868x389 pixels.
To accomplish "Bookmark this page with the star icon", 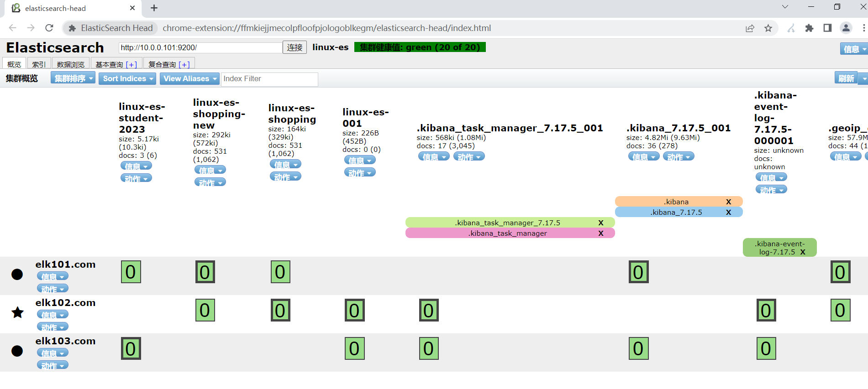I will [768, 28].
